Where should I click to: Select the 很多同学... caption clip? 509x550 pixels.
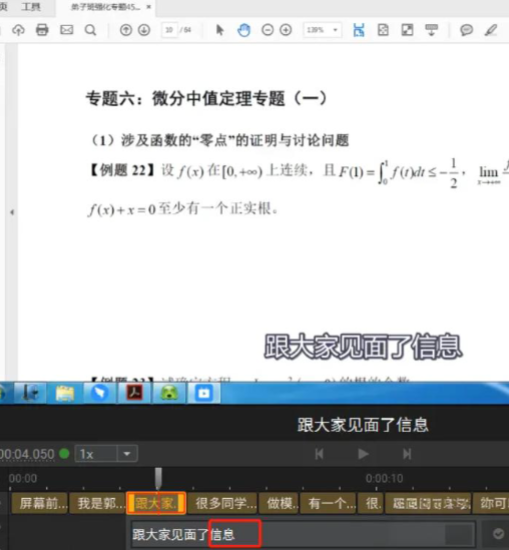click(x=222, y=504)
